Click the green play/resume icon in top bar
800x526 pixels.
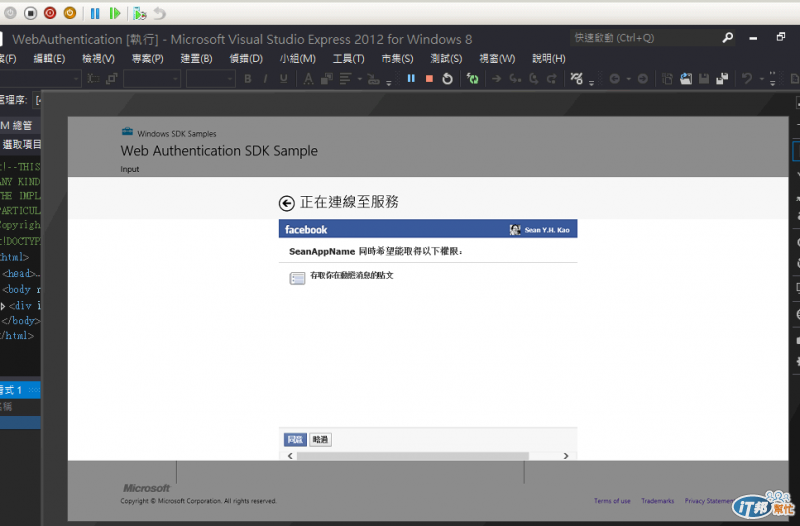pyautogui.click(x=115, y=13)
